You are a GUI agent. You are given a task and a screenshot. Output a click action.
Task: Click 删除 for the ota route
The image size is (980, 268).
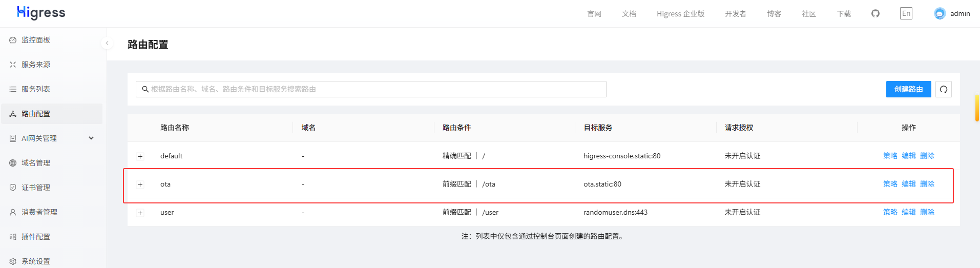coord(927,184)
